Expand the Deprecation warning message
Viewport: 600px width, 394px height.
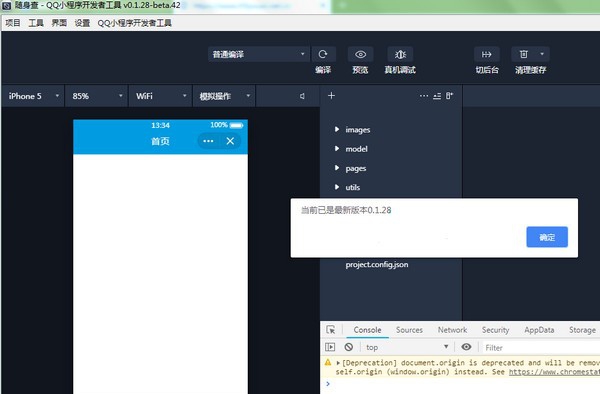point(338,363)
